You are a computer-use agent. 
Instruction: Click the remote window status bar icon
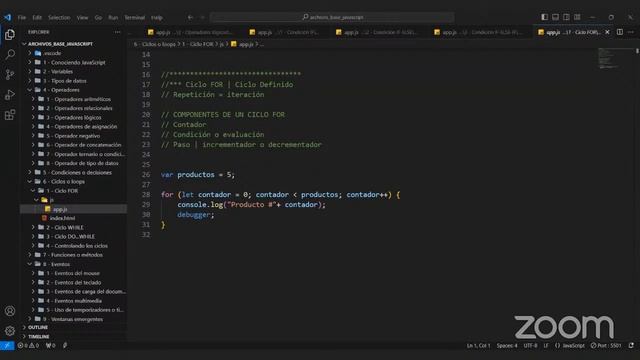pos(7,345)
